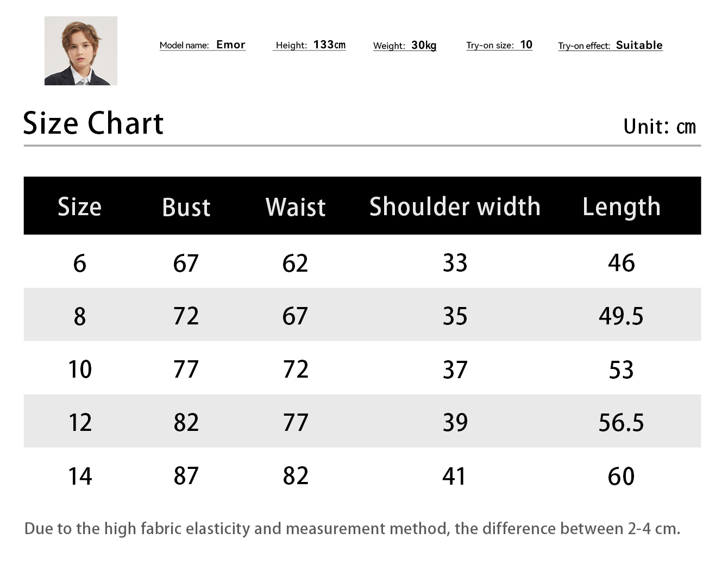
Task: Click the Try-on size 10 label
Action: click(499, 45)
